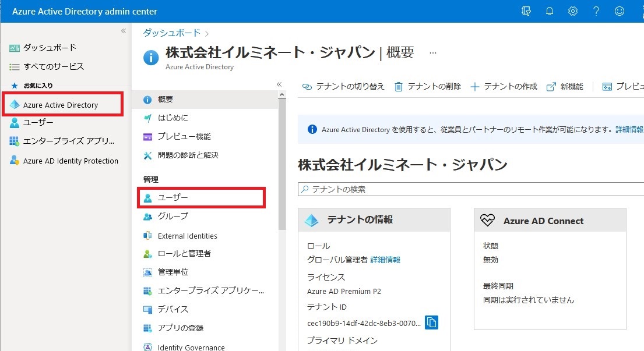Click the ダッシュボード chart icon in sidebar

(15, 48)
